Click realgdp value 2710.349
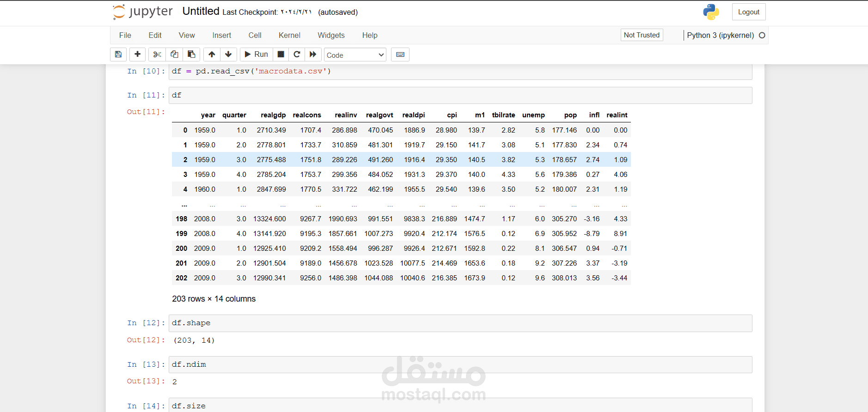Image resolution: width=868 pixels, height=412 pixels. point(271,130)
